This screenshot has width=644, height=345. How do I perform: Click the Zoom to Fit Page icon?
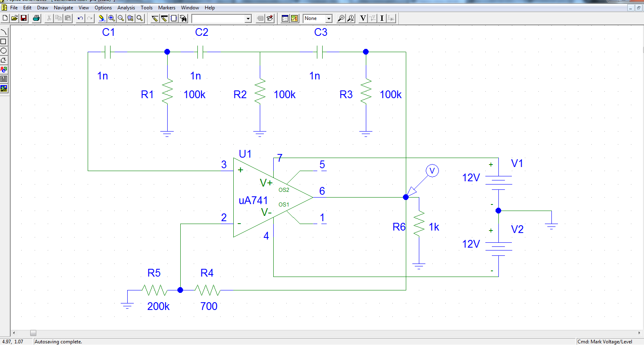tap(139, 18)
